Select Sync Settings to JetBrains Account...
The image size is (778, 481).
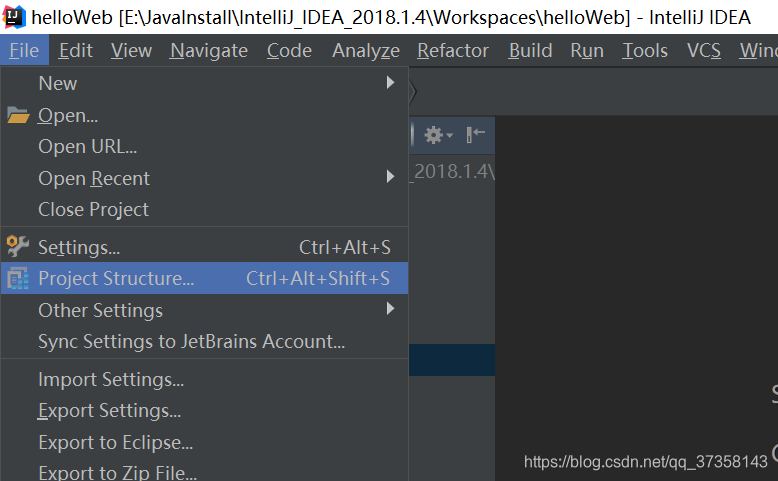pos(204,342)
